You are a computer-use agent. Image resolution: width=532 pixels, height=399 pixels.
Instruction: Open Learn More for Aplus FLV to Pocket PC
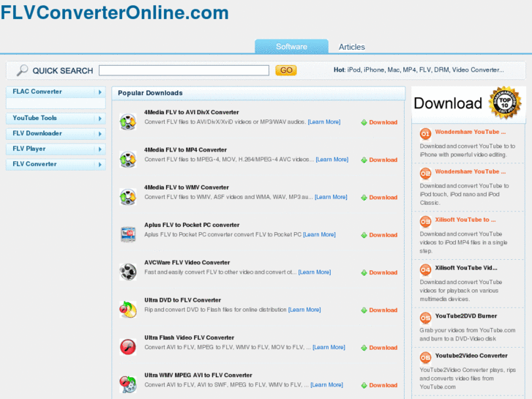click(x=319, y=235)
